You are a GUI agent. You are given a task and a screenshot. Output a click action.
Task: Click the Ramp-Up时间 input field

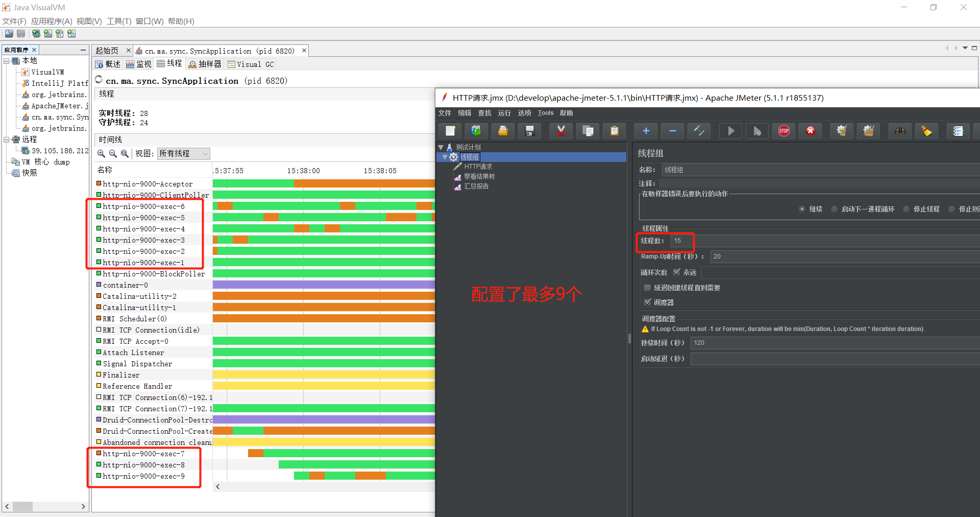pyautogui.click(x=845, y=256)
